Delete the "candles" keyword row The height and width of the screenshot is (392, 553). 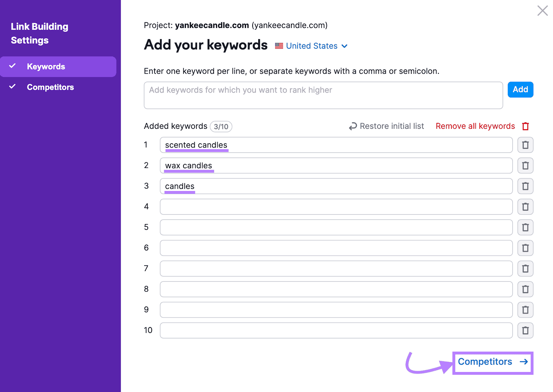click(525, 186)
